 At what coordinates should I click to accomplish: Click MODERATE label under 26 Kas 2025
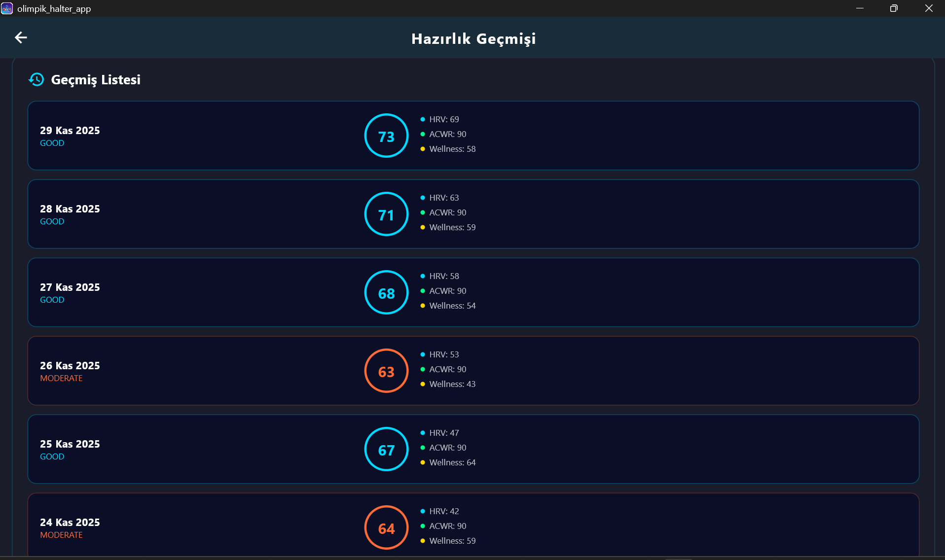61,378
